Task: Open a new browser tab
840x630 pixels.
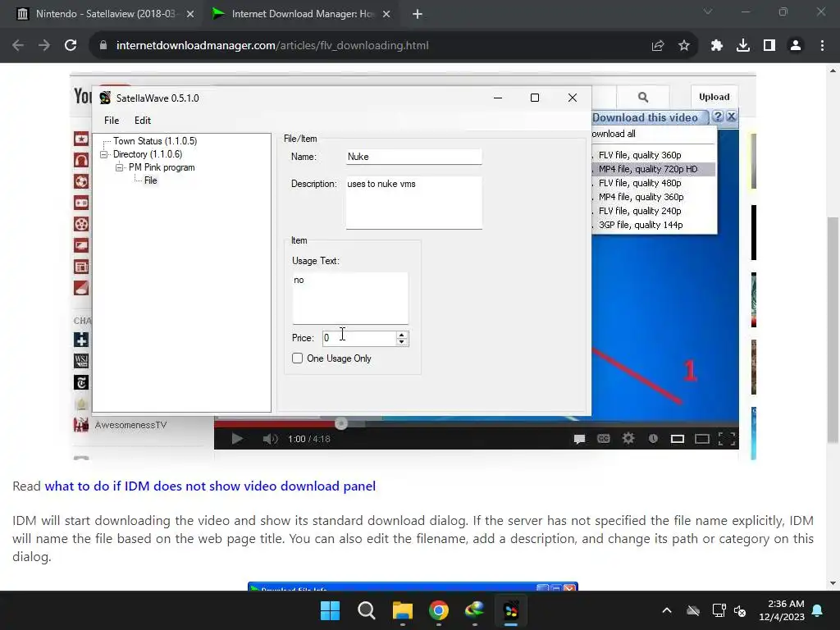Action: (x=418, y=14)
